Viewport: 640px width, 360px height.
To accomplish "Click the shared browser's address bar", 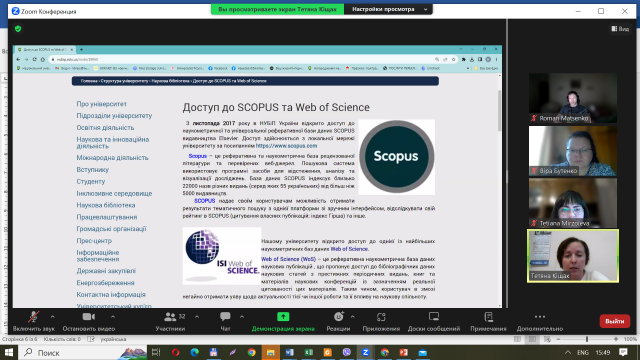I will 241,60.
